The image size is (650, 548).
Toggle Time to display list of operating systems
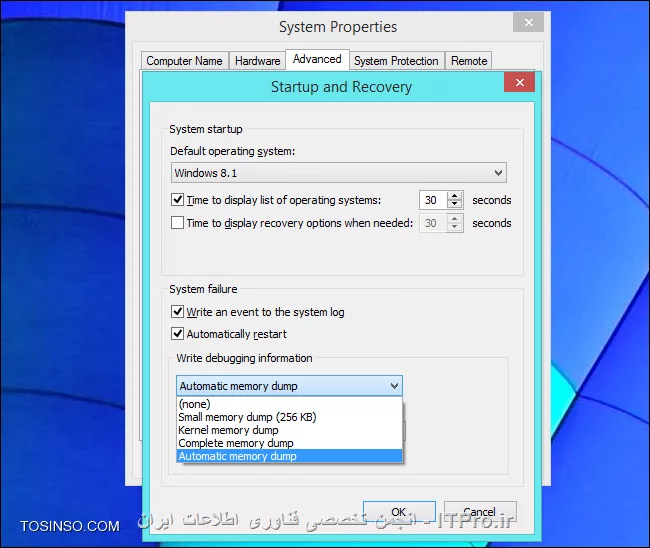[x=177, y=200]
